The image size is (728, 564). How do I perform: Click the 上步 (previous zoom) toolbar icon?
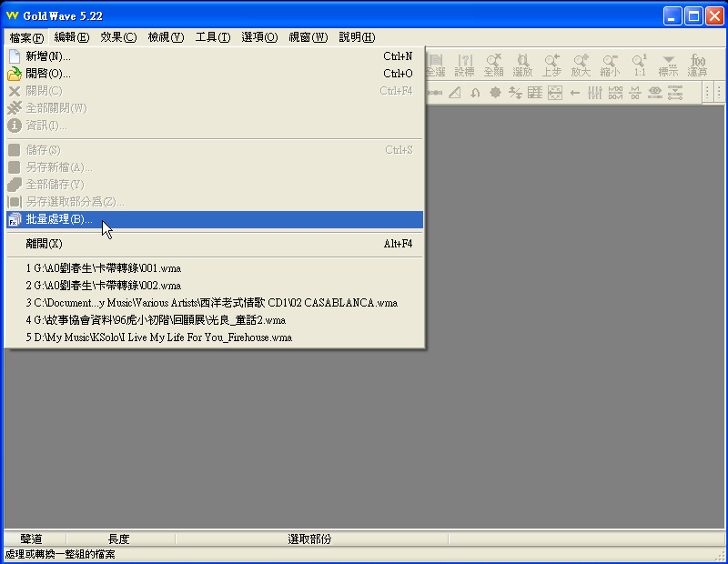point(551,64)
